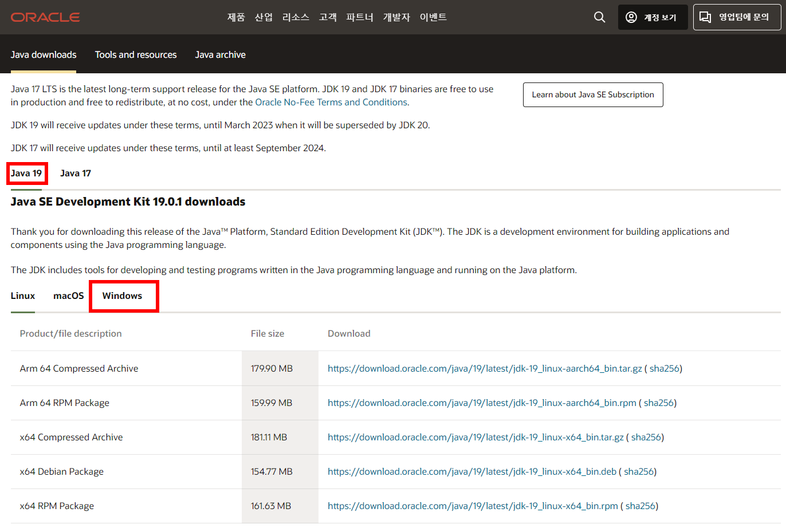The width and height of the screenshot is (786, 532).
Task: Open the search magnifier icon
Action: coord(599,17)
